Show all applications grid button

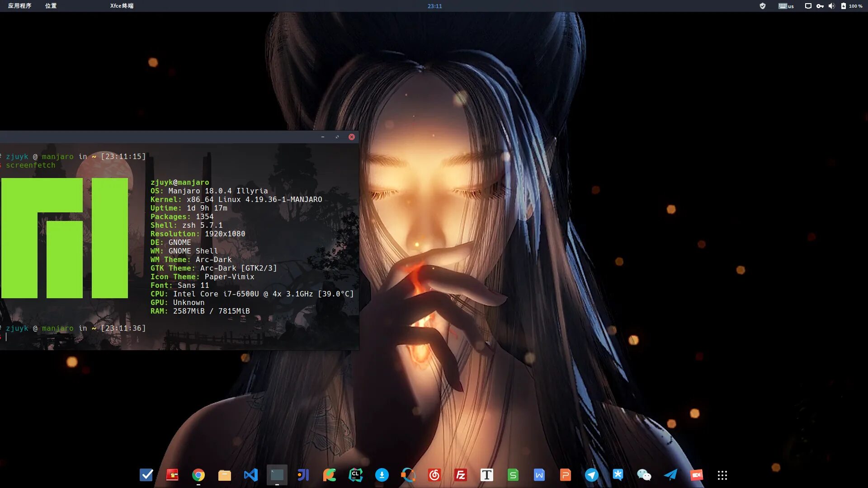(x=722, y=475)
